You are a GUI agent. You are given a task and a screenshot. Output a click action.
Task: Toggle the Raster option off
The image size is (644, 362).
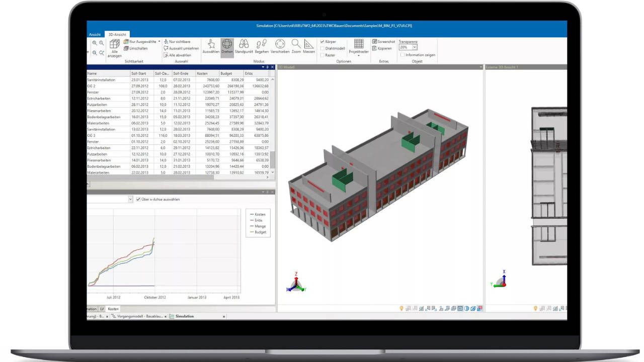(323, 55)
